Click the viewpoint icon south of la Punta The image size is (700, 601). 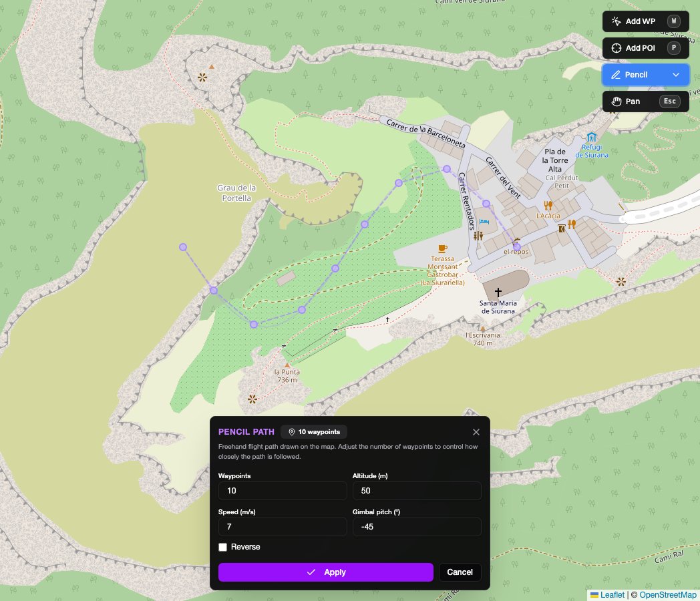(x=252, y=399)
